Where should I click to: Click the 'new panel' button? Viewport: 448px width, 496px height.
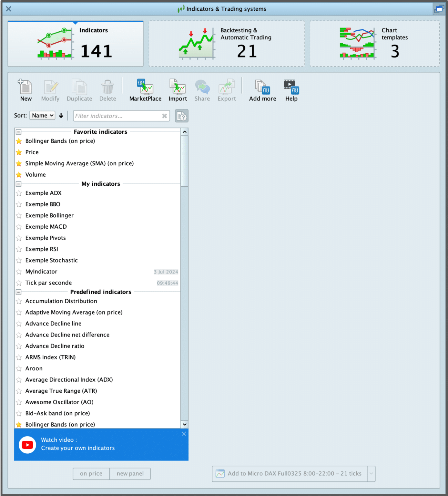coord(130,473)
